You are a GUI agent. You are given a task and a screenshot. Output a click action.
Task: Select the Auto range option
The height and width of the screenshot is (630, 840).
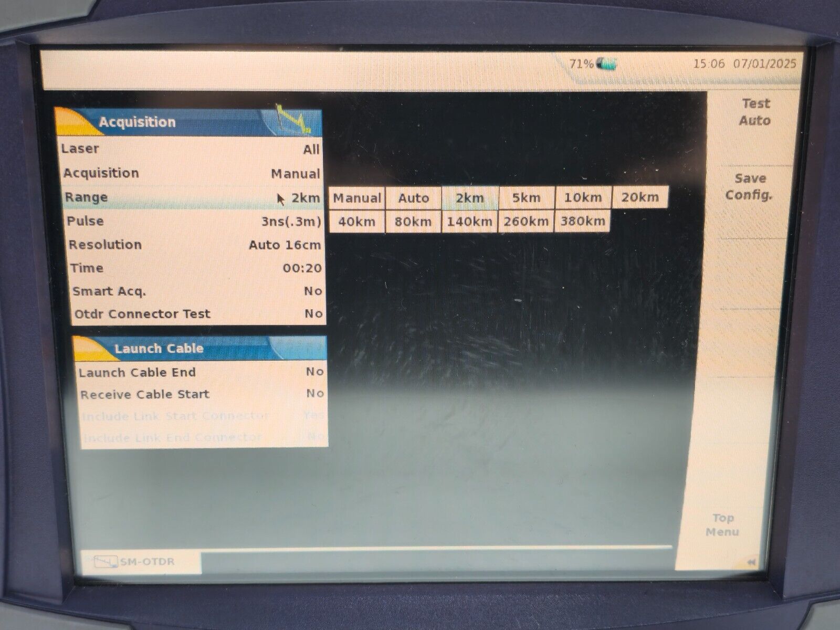414,198
